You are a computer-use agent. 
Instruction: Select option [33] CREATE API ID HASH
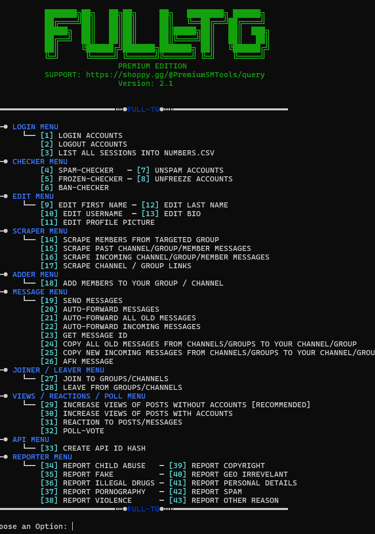[x=93, y=448]
